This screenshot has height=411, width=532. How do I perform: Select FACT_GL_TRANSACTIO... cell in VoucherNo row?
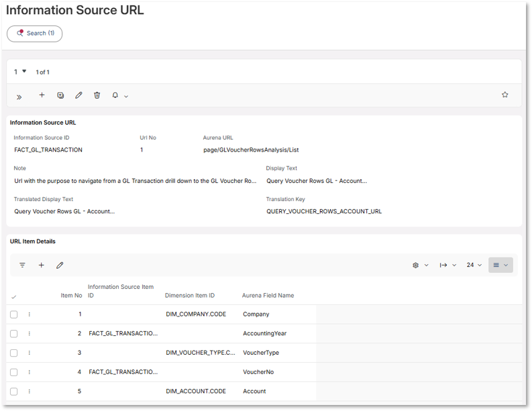123,372
